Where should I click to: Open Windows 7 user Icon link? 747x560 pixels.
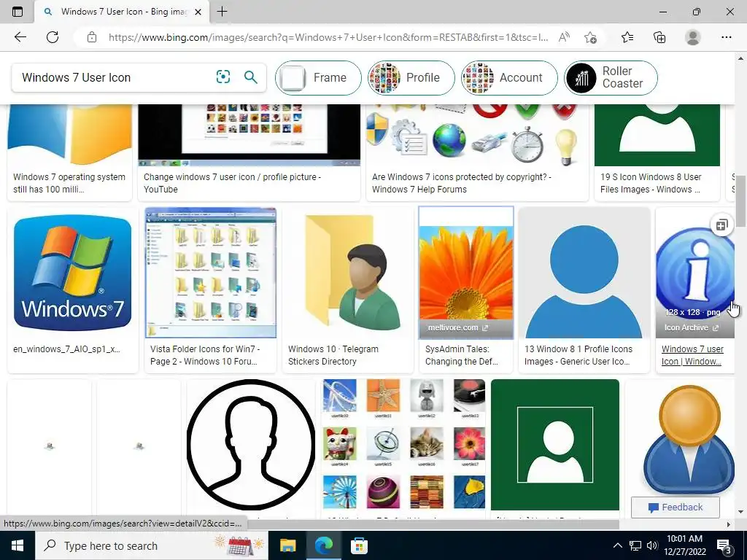[692, 355]
